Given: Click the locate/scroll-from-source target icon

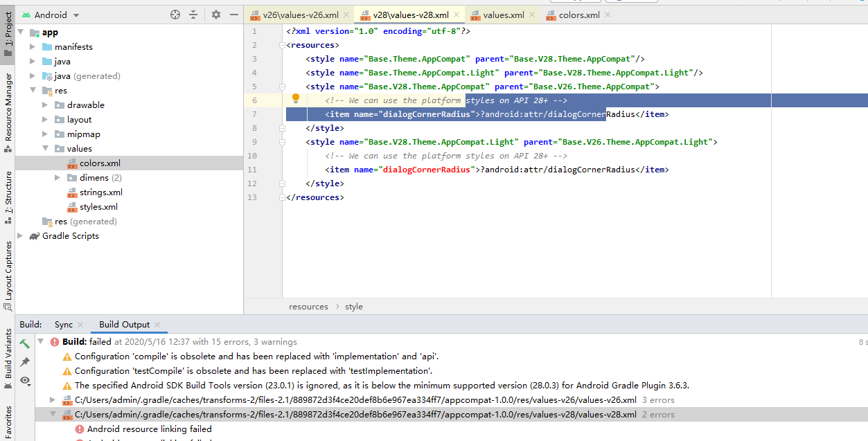Looking at the screenshot, I should pos(175,15).
